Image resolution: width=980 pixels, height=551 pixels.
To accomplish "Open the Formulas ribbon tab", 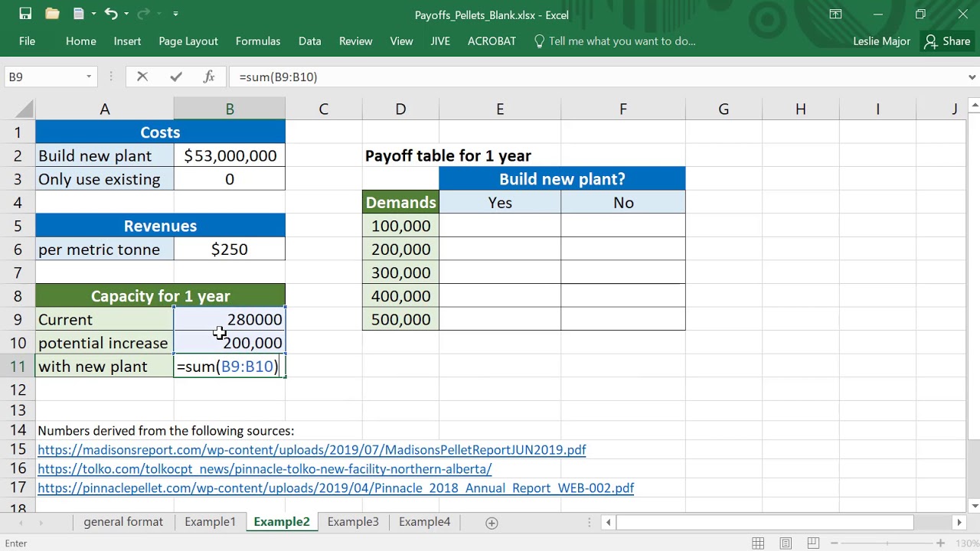I will (258, 41).
